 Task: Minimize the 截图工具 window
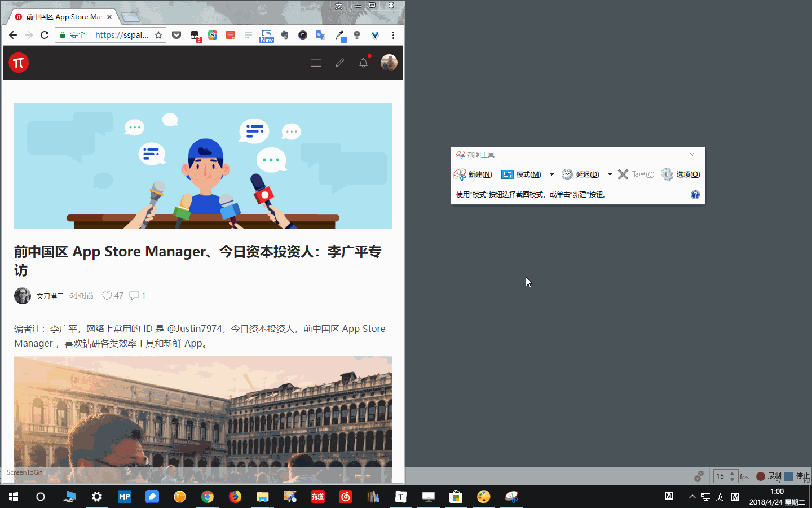(641, 155)
